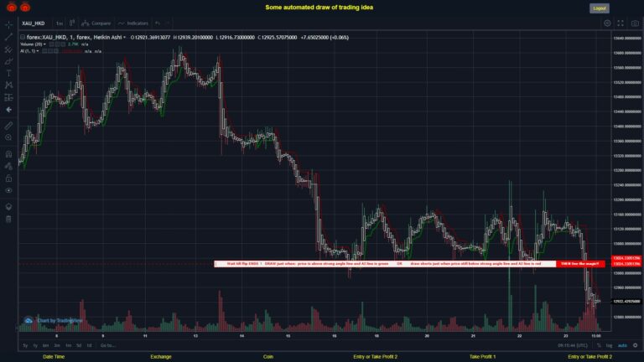644x362 pixels.
Task: Log out using the Logout button
Action: 600,8
